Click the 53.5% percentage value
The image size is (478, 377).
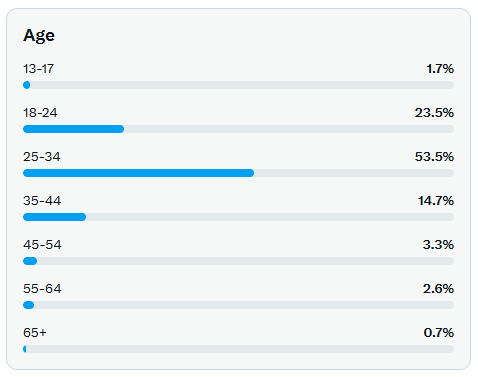click(434, 157)
